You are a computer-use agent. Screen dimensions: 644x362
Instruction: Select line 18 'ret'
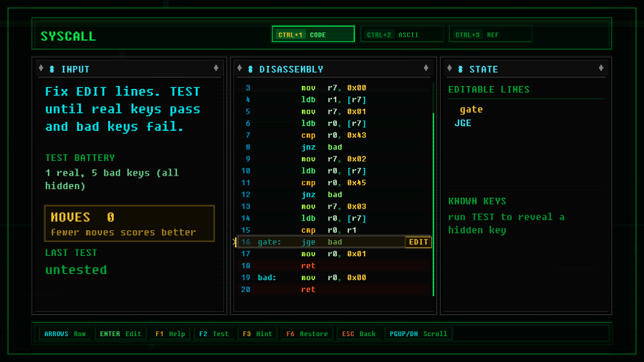(334, 266)
